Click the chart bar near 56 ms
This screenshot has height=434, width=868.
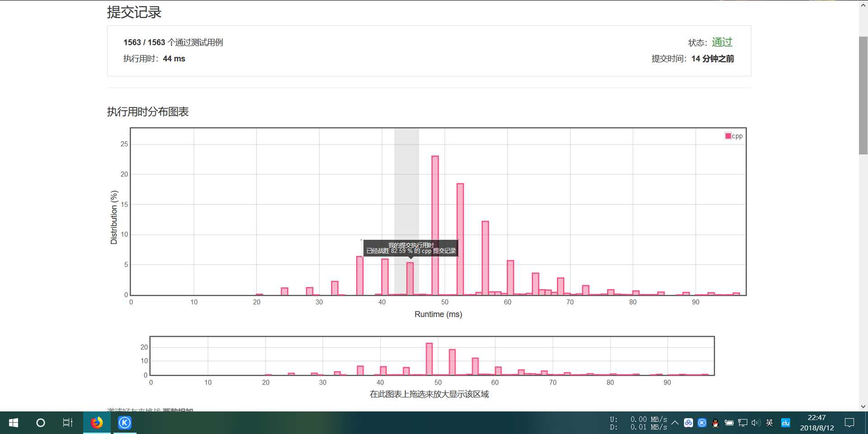tap(485, 258)
